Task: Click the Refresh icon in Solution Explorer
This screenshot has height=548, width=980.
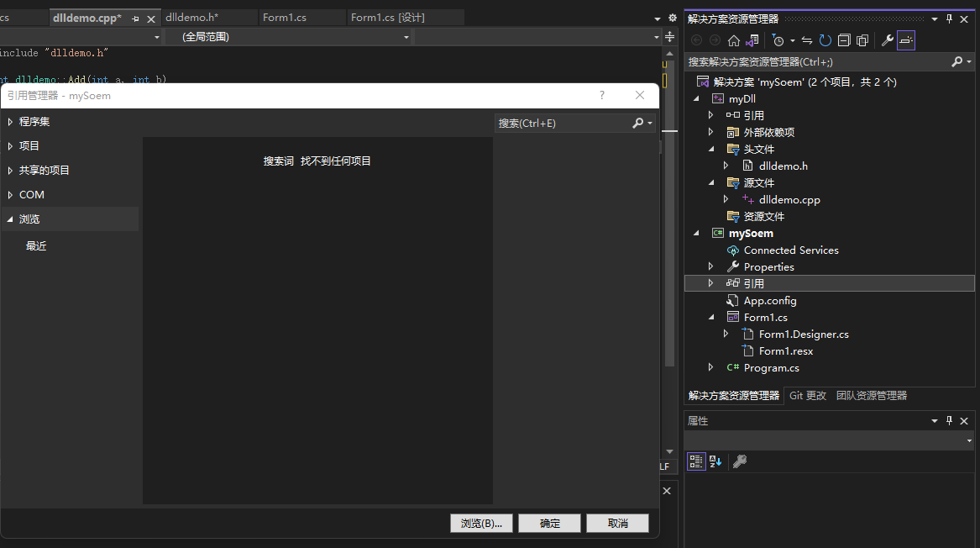Action: 825,40
